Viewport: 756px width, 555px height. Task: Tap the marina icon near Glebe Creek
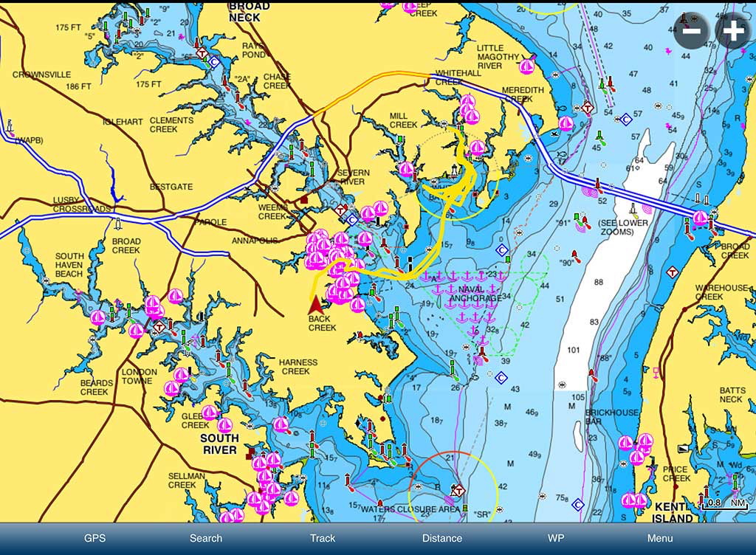tap(209, 413)
